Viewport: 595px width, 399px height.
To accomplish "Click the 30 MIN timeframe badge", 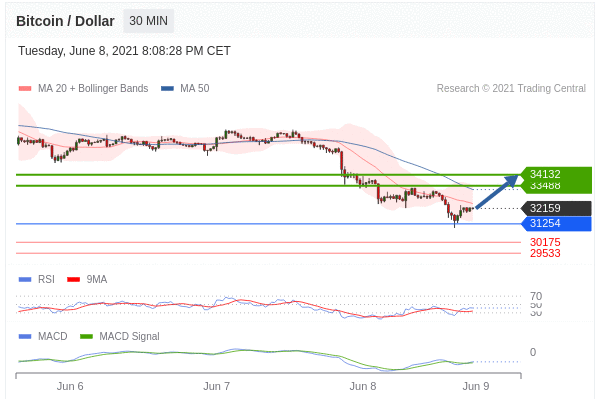I will 148,21.
